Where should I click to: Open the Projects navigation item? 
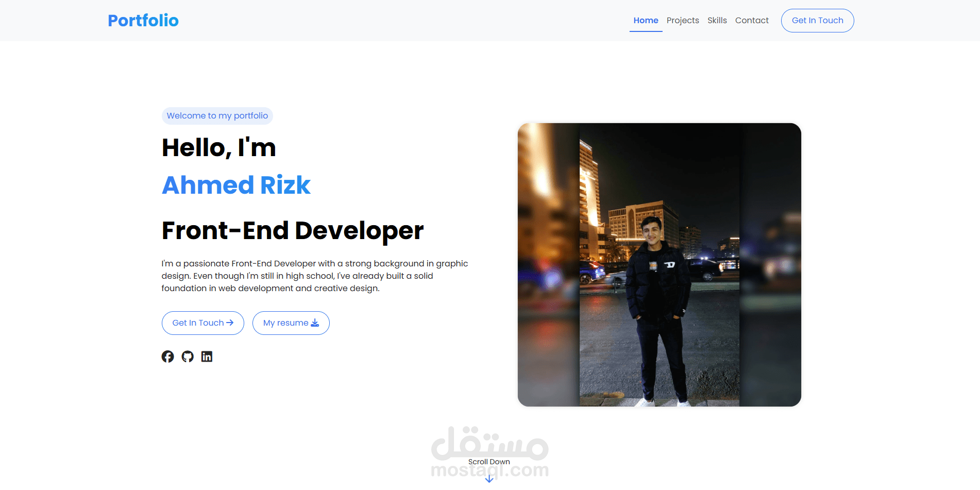point(683,20)
